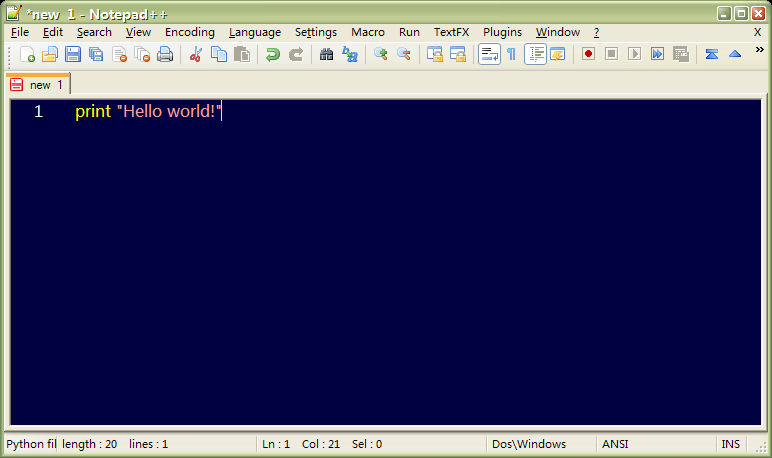This screenshot has width=772, height=458.
Task: Click the blue hourglass-shaped toolbar icon
Action: [x=711, y=54]
